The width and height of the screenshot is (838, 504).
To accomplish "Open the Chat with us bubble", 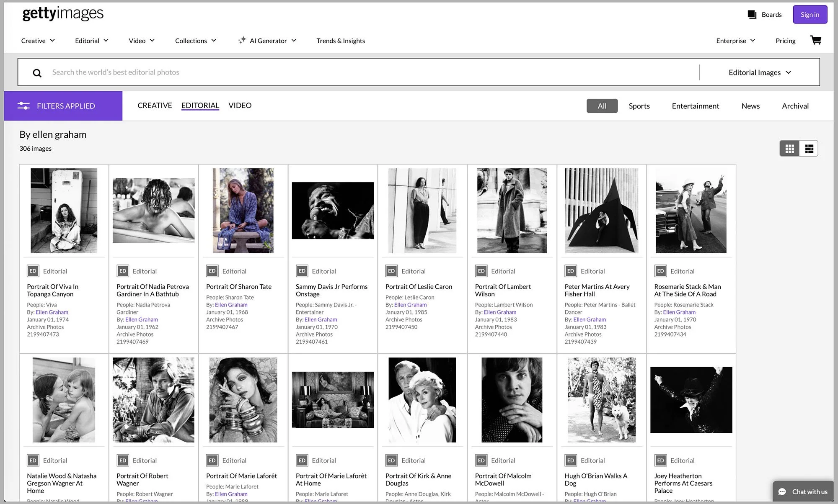I will 803,491.
